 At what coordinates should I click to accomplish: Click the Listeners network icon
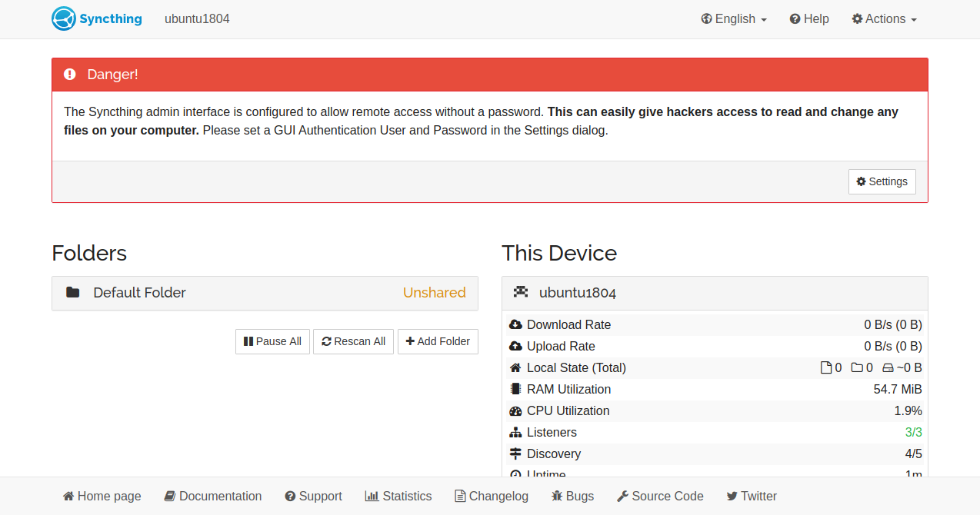[515, 433]
